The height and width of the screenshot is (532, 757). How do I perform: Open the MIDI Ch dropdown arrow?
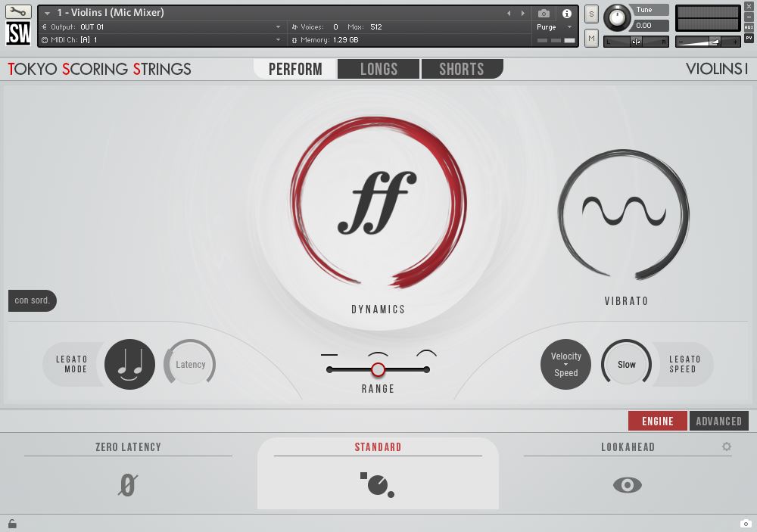click(278, 39)
